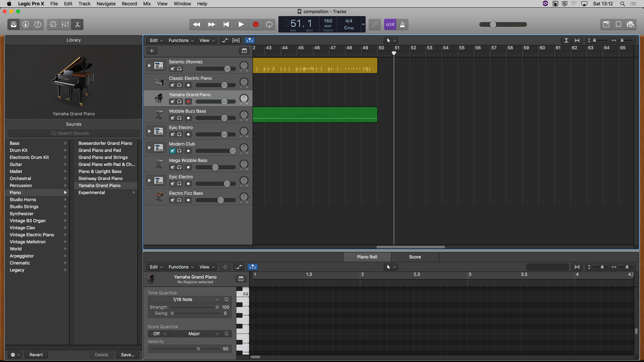Enable the count-in 1234 button
The height and width of the screenshot is (362, 644).
(390, 24)
